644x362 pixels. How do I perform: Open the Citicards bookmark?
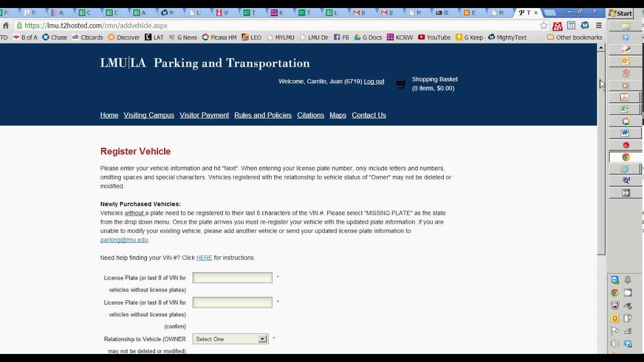point(88,37)
